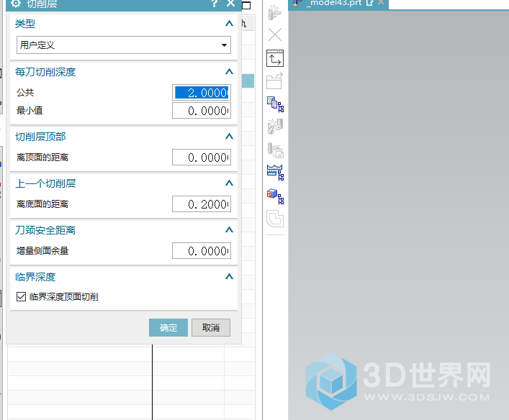Click the create tool with holder icon

tap(275, 127)
